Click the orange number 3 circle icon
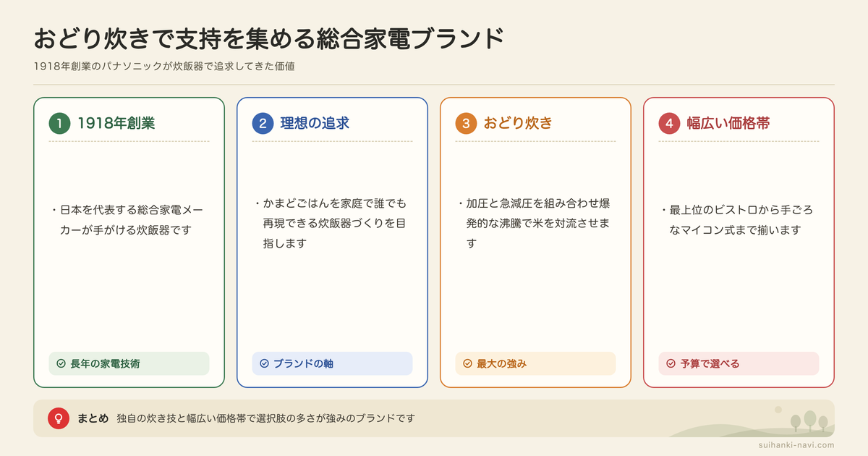The image size is (868, 456). point(466,123)
